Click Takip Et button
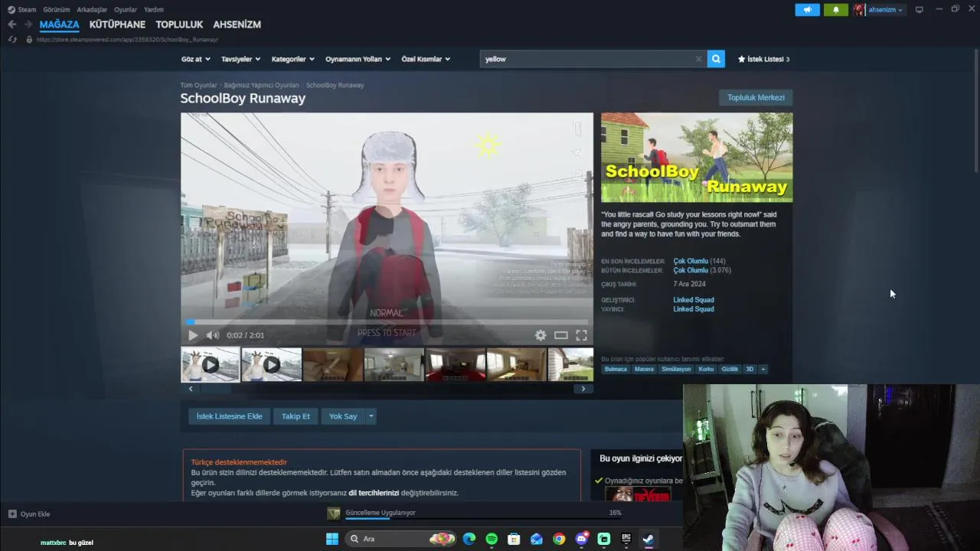 [296, 416]
